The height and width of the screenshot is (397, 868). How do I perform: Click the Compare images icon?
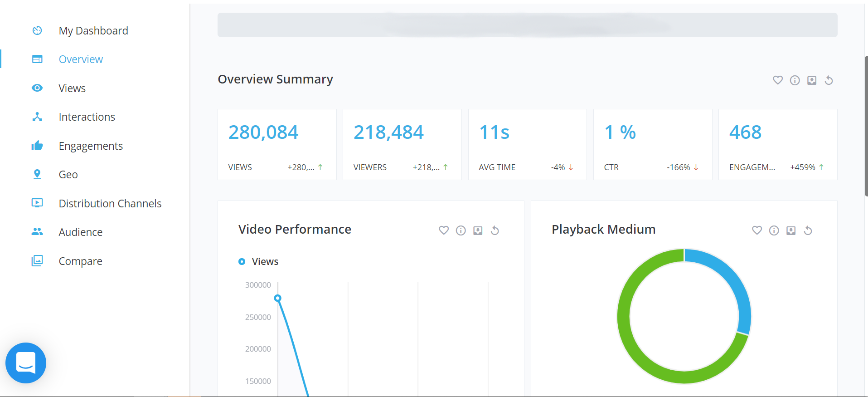click(37, 261)
